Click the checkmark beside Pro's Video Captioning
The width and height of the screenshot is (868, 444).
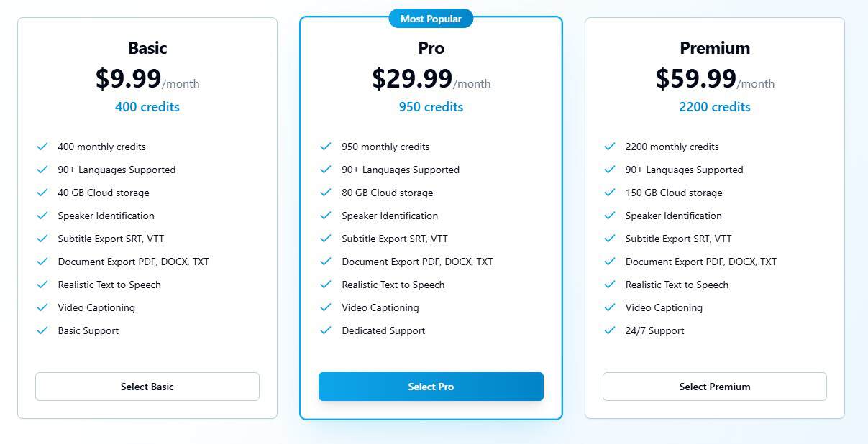[x=326, y=307]
